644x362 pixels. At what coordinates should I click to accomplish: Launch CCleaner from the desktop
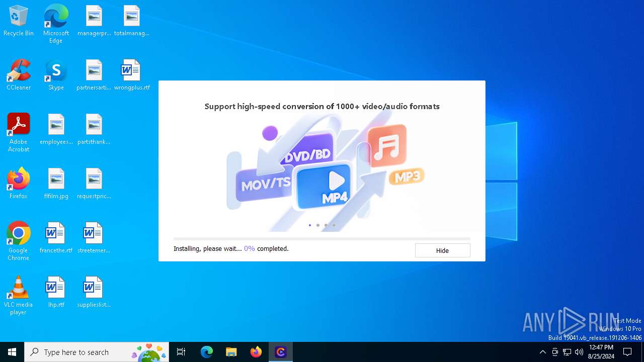[19, 75]
